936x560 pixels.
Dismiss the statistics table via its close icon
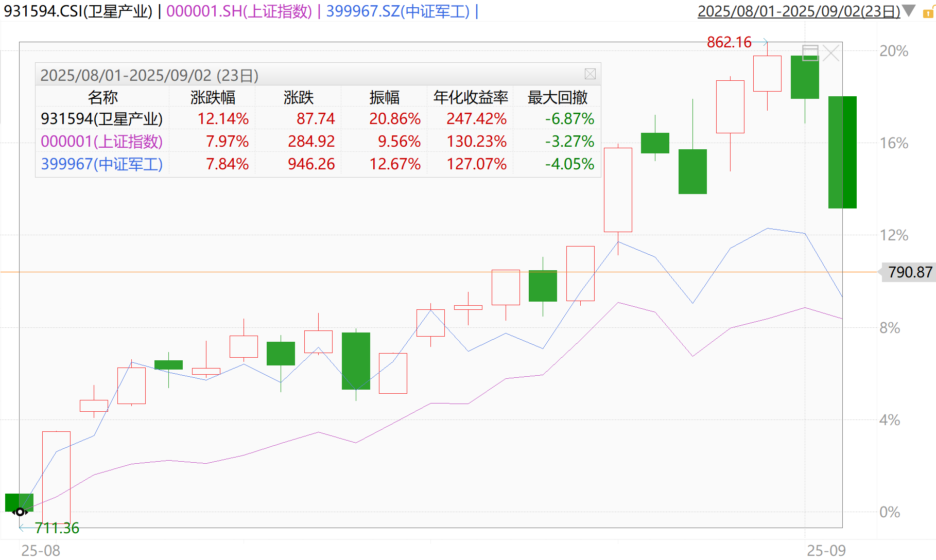coord(591,74)
